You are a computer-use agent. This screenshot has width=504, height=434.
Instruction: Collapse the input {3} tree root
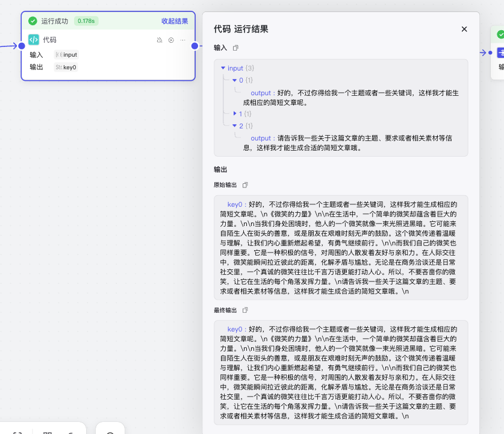(223, 68)
